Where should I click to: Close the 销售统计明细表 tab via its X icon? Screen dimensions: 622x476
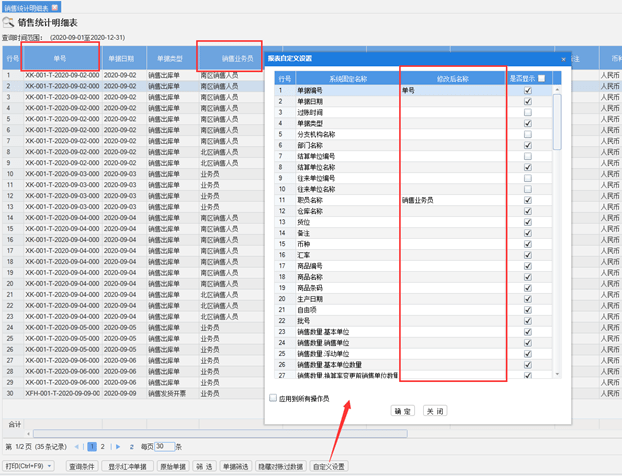tap(55, 7)
